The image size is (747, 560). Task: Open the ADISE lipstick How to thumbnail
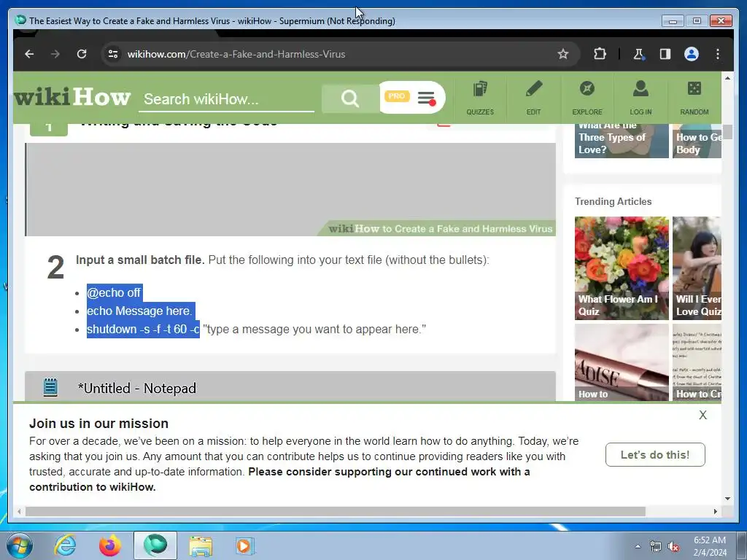[x=622, y=362]
